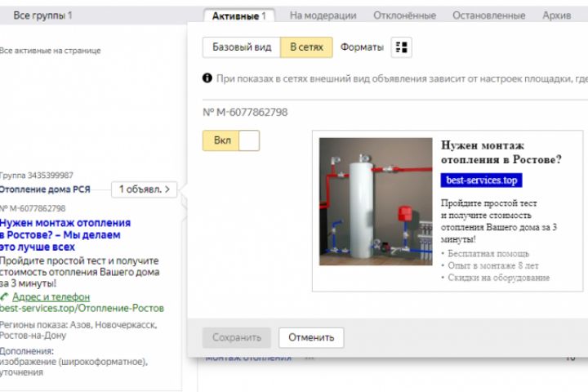Viewport: 588px width, 392px height.
Task: Click the 'Скидки на оборудование' bullet
Action: click(498, 278)
